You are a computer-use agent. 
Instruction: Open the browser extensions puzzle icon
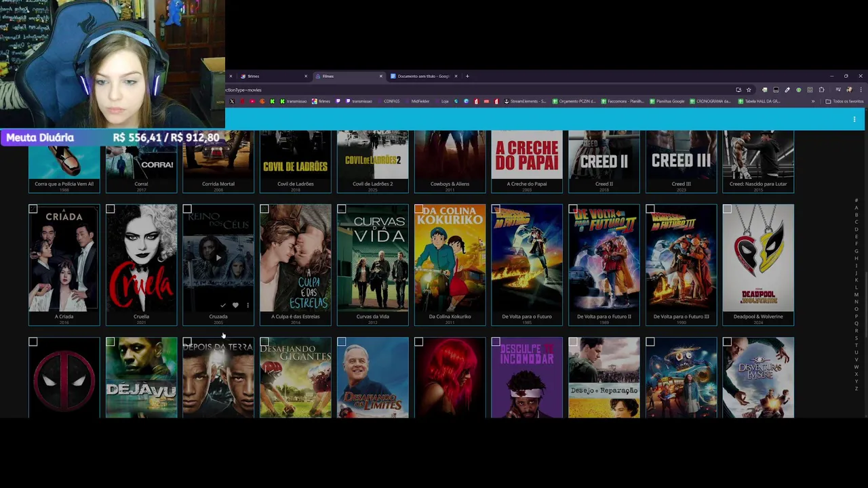pos(821,89)
